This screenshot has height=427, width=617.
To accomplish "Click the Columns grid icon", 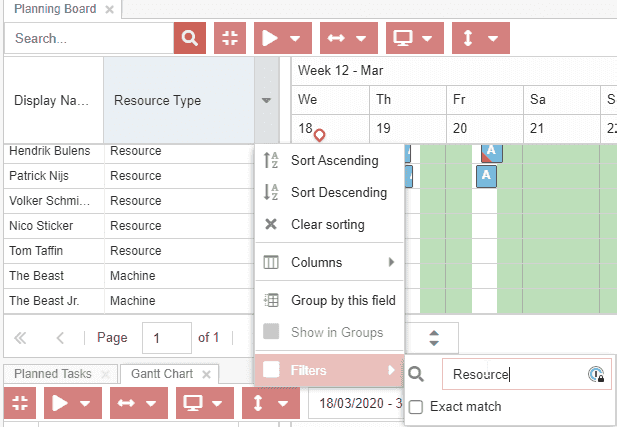I will click(271, 262).
